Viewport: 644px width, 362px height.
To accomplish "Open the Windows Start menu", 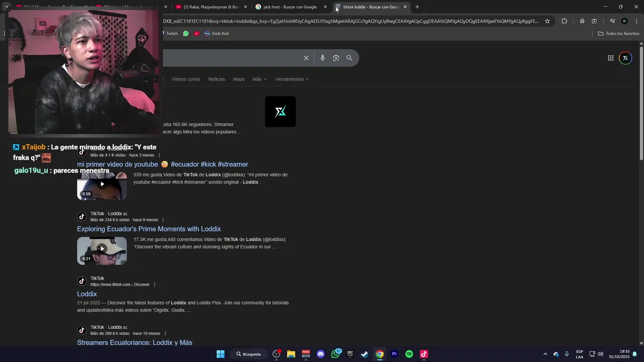I will point(220,354).
